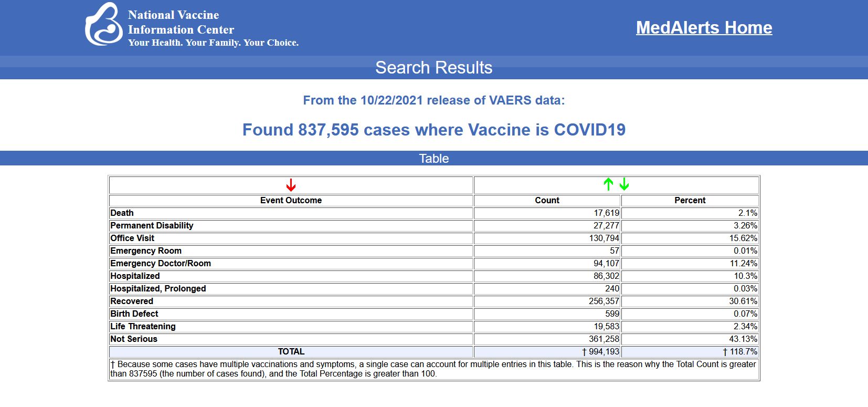Viewport: 868px width, 407px height.
Task: Select the Not Serious count of 361,258
Action: pyautogui.click(x=604, y=339)
